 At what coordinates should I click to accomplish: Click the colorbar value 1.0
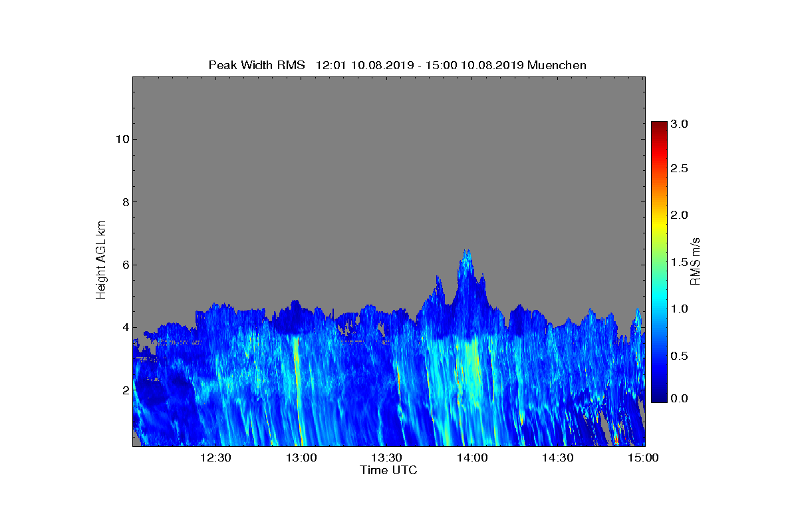point(679,309)
